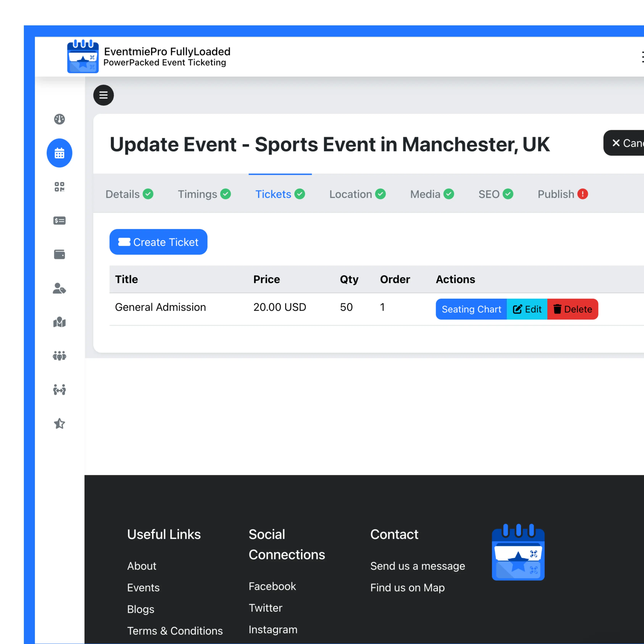644x644 pixels.
Task: Open the user tag sidebar icon
Action: tap(59, 288)
